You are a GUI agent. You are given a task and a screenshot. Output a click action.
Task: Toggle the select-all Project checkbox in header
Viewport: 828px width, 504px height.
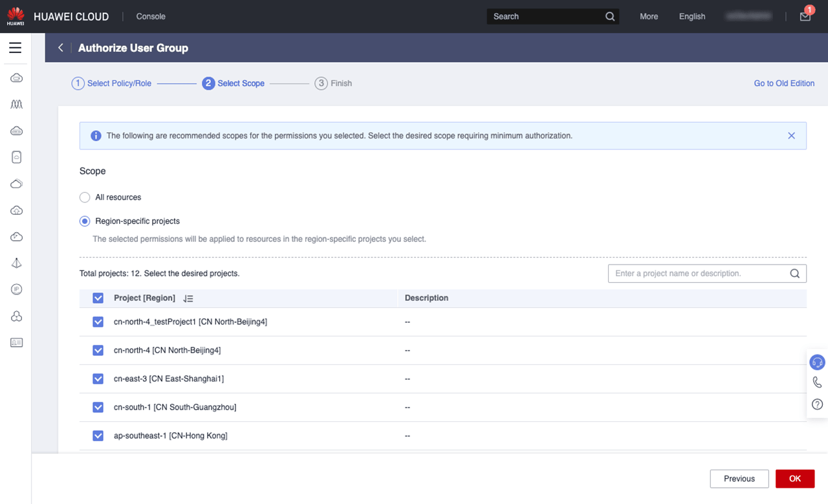point(98,298)
